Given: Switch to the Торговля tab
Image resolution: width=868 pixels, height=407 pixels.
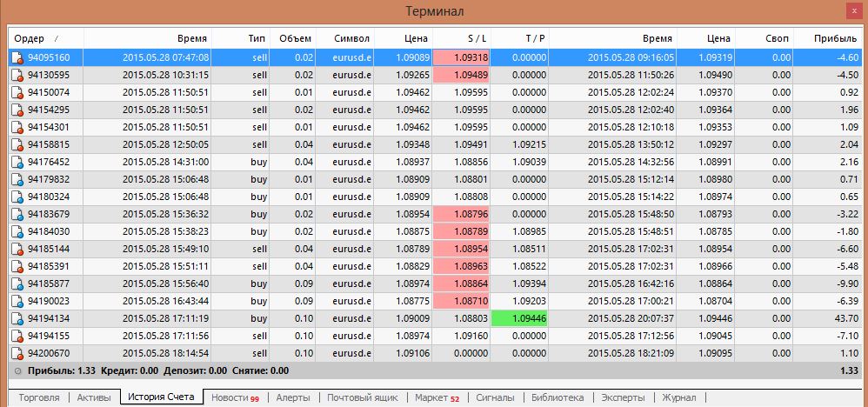Looking at the screenshot, I should click(39, 397).
